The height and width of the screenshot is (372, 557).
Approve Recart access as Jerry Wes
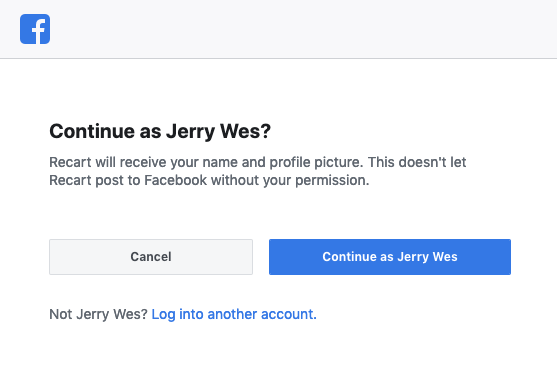click(x=390, y=257)
